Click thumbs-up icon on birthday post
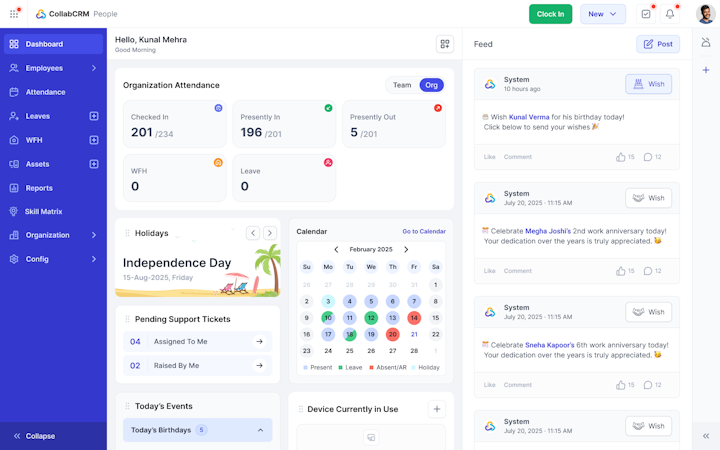Screen dimensions: 720x450 pyautogui.click(x=621, y=157)
